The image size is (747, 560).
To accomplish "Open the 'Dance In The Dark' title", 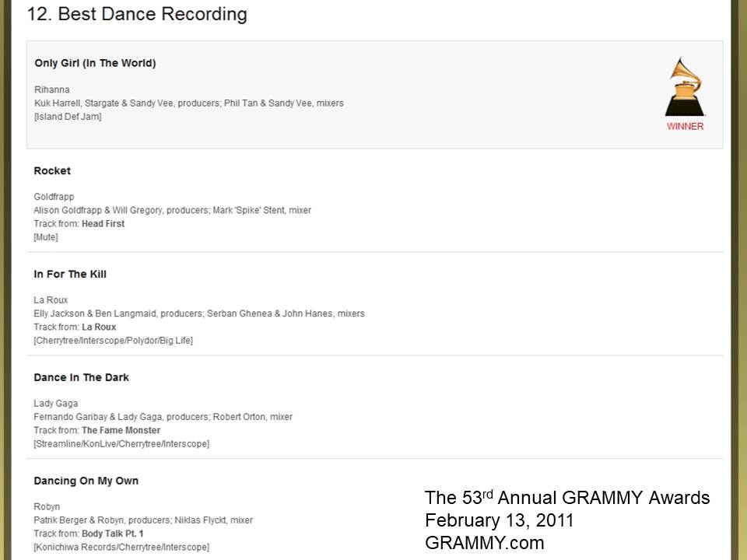I will point(81,377).
